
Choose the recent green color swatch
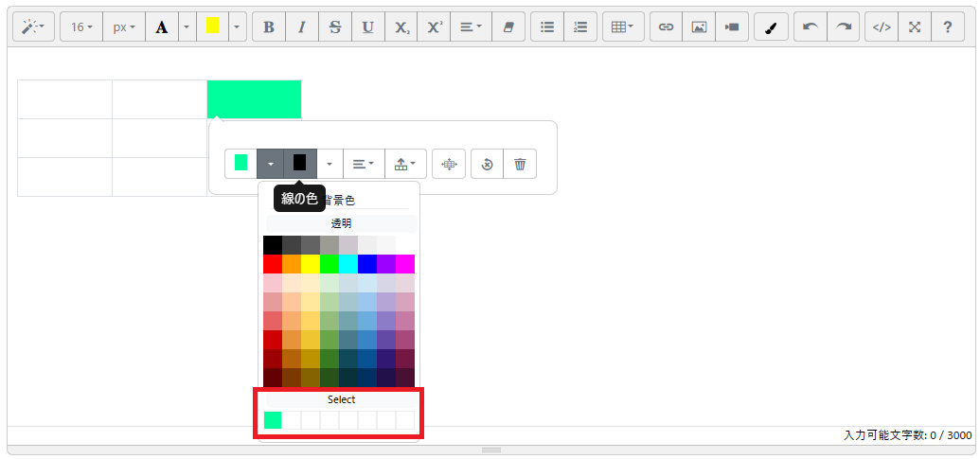(x=273, y=420)
